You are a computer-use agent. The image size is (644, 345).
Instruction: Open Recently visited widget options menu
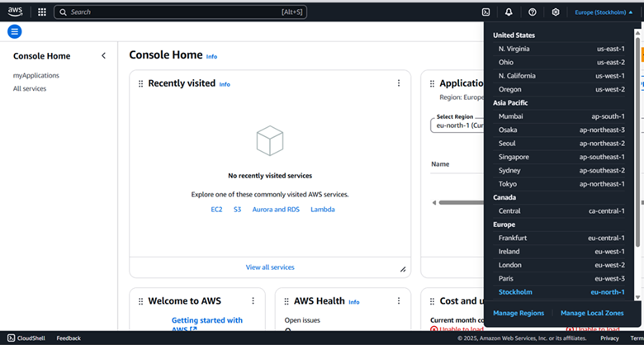click(x=399, y=83)
